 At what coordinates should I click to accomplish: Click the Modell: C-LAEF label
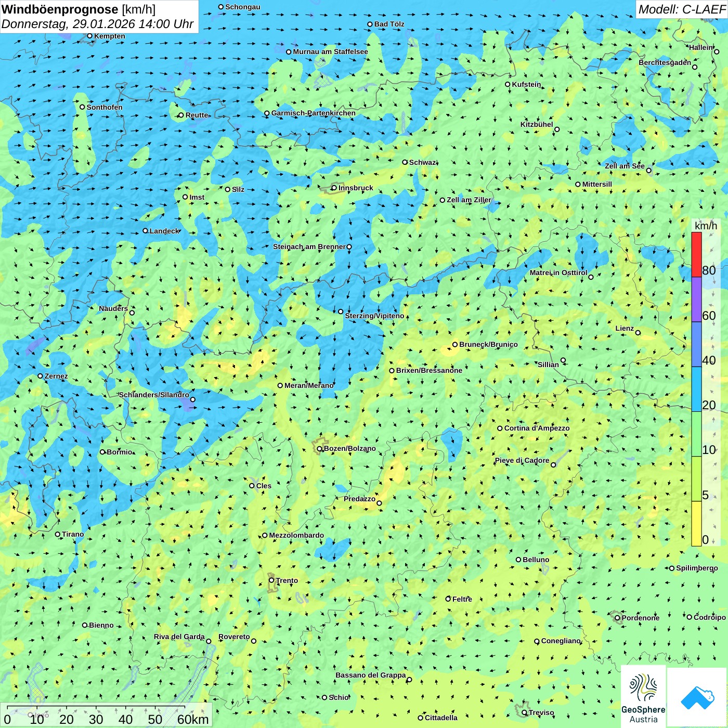coord(682,9)
